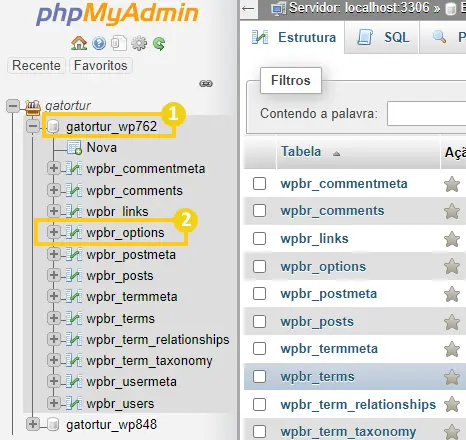Favorite the wpbr_options table star
466x440 pixels.
(452, 266)
